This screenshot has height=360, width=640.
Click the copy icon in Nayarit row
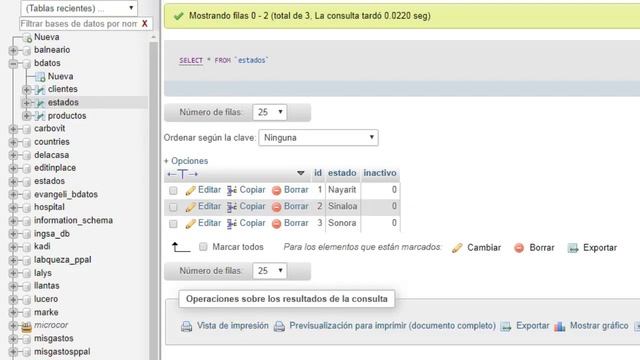coord(232,190)
